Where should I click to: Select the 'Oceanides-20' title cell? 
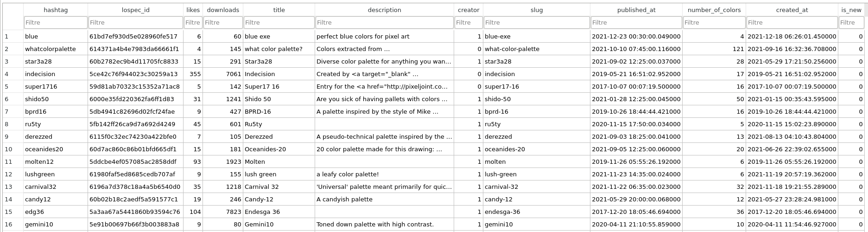(279, 149)
